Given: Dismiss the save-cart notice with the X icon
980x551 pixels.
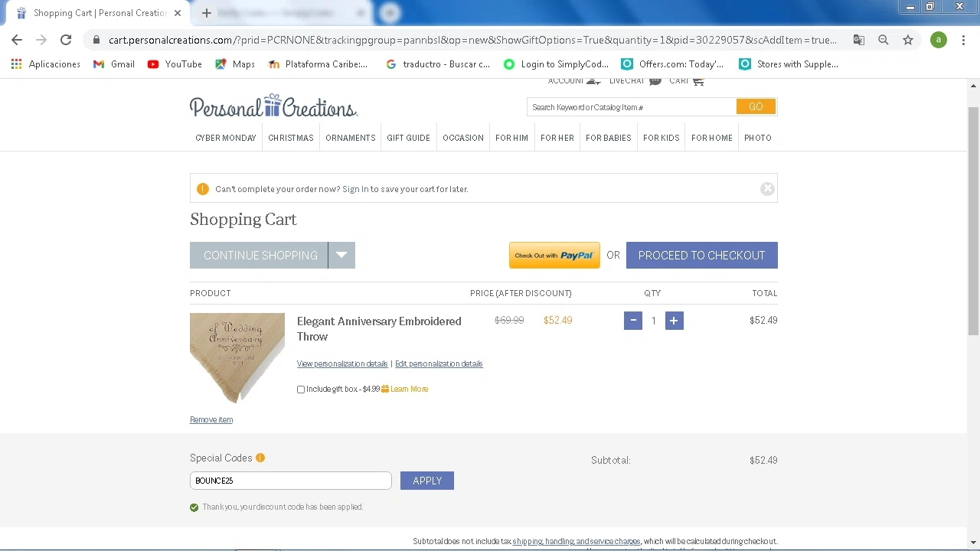Looking at the screenshot, I should [x=767, y=189].
